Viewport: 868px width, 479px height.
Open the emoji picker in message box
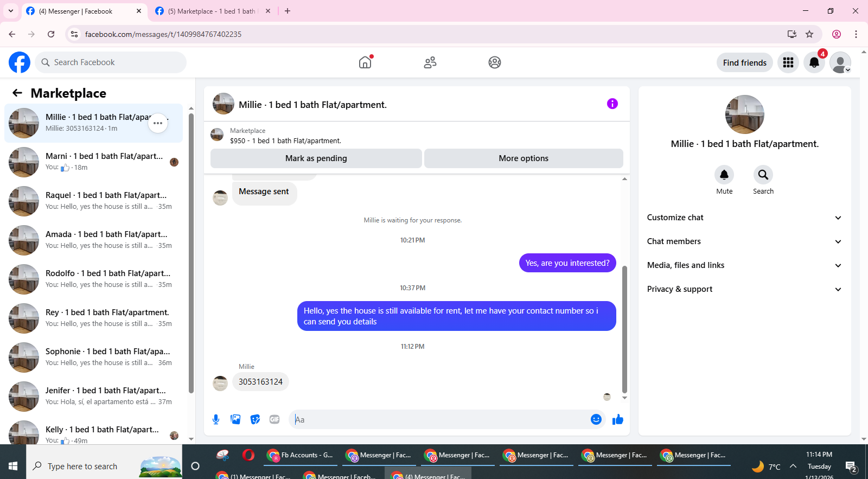click(x=596, y=419)
